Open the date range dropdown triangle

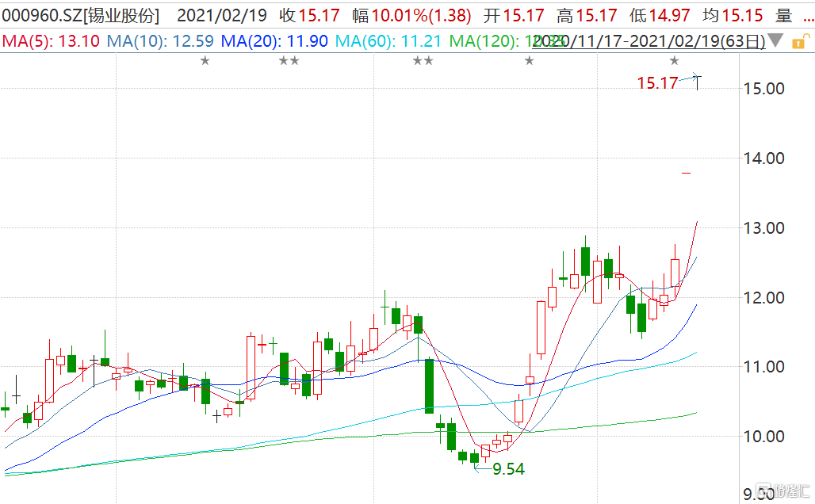pos(775,40)
